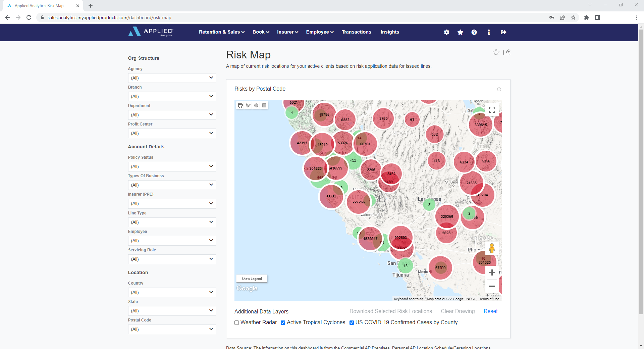The height and width of the screenshot is (349, 644).
Task: Open the Postal Code dropdown
Action: 172,329
